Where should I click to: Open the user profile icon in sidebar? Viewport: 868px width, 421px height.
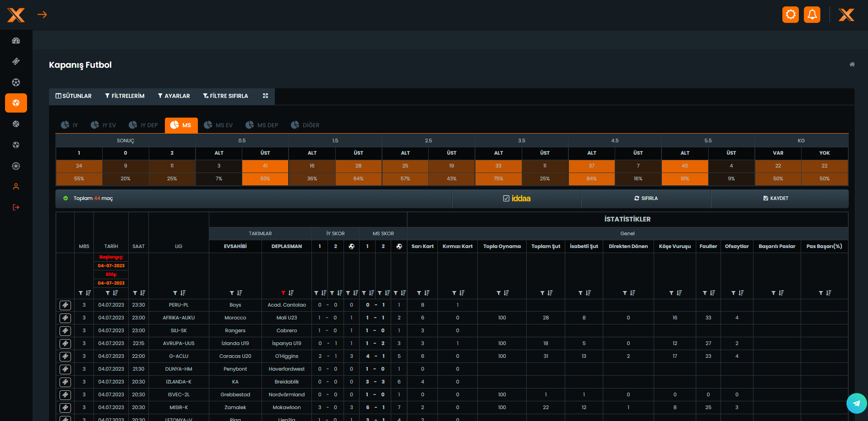pos(16,187)
